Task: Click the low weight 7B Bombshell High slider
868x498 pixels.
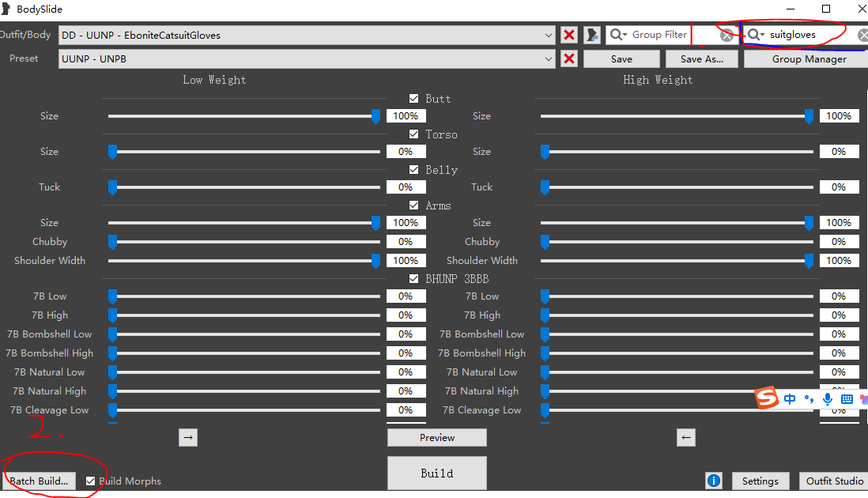Action: coord(244,353)
